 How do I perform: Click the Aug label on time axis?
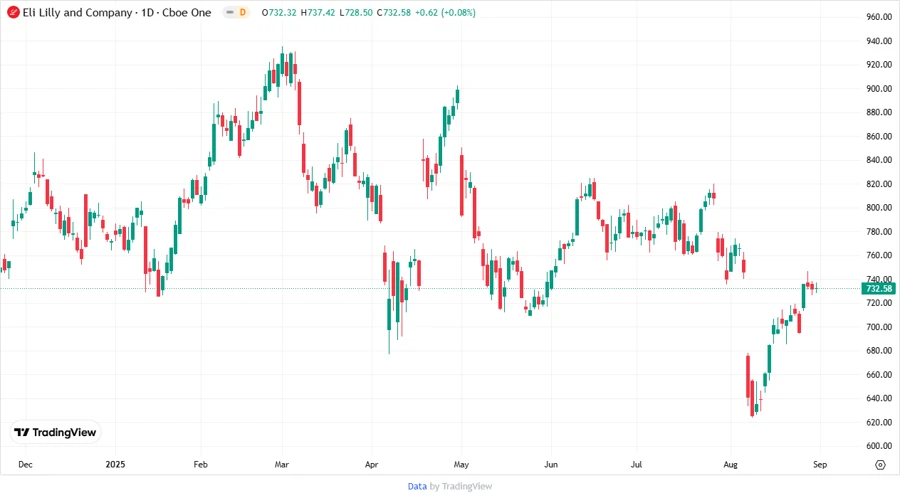[730, 465]
